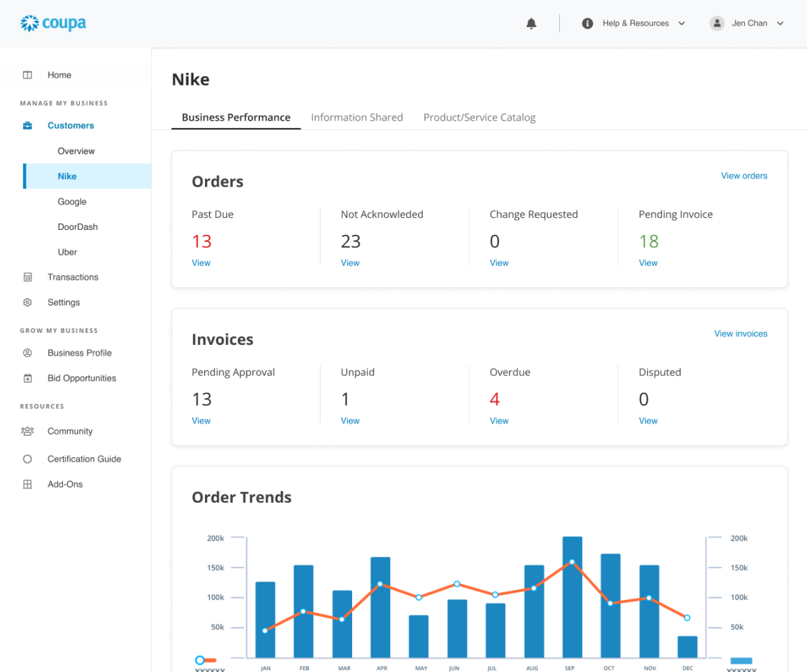
Task: Click the Transactions sidebar icon
Action: pos(28,277)
